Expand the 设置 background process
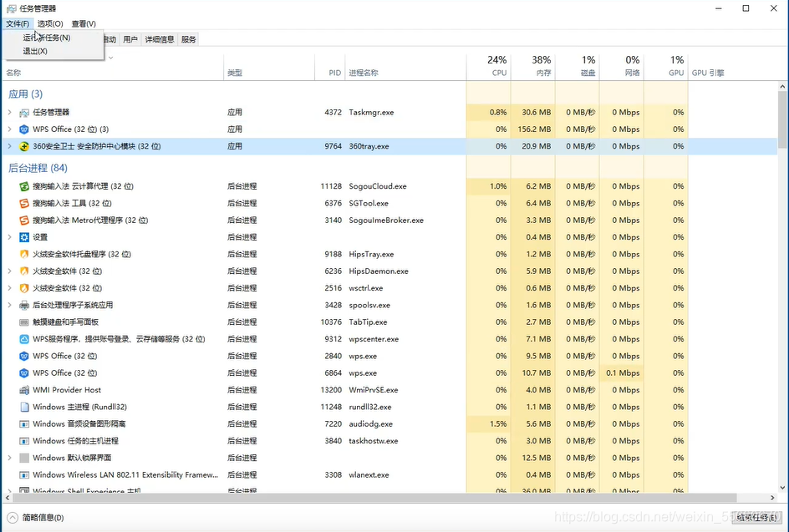The width and height of the screenshot is (789, 532). (x=9, y=237)
